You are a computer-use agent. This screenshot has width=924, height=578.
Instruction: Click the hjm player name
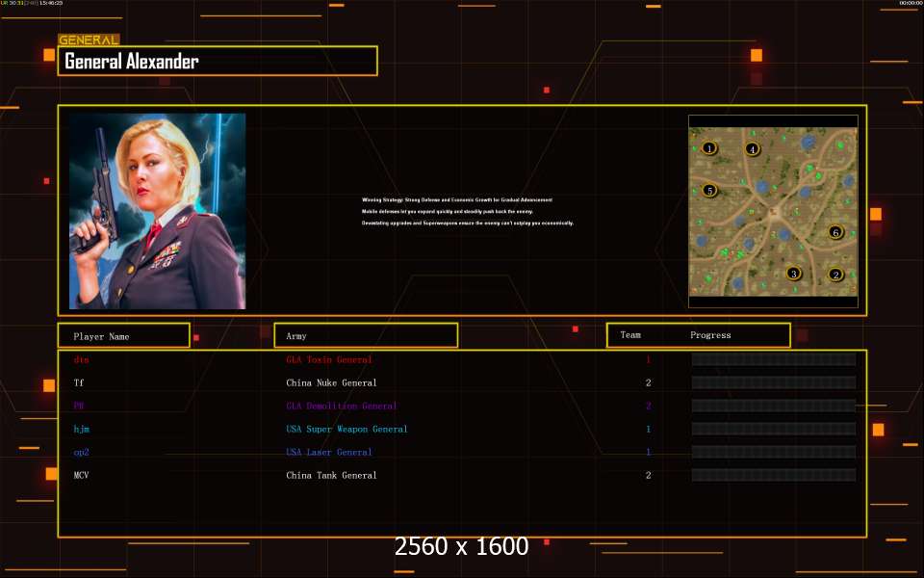81,429
